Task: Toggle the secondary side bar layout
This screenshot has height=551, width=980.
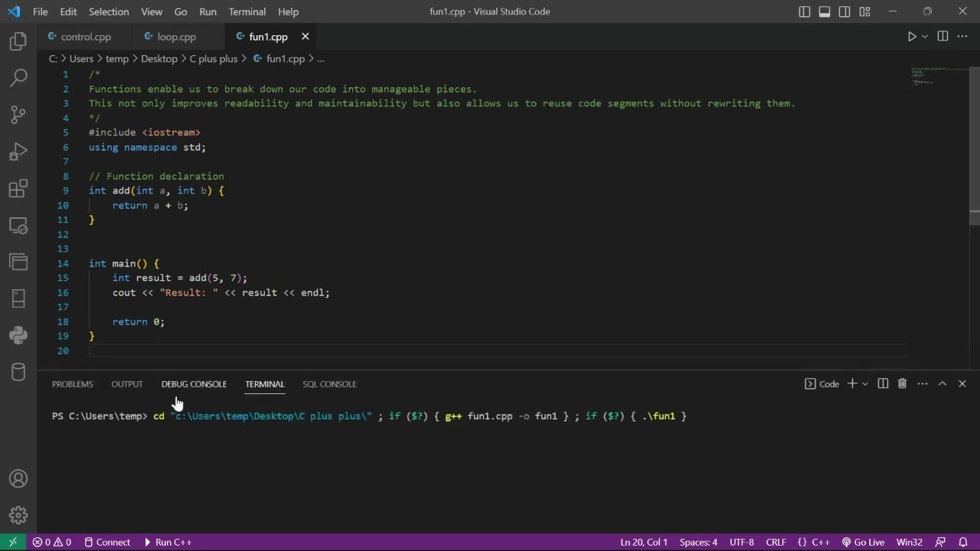Action: pyautogui.click(x=844, y=11)
